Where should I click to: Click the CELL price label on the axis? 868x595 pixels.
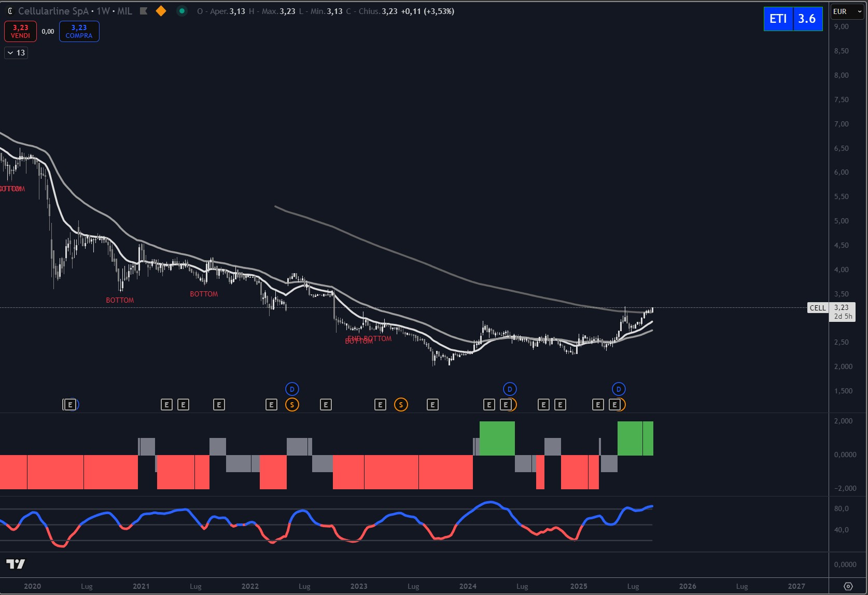coord(818,308)
